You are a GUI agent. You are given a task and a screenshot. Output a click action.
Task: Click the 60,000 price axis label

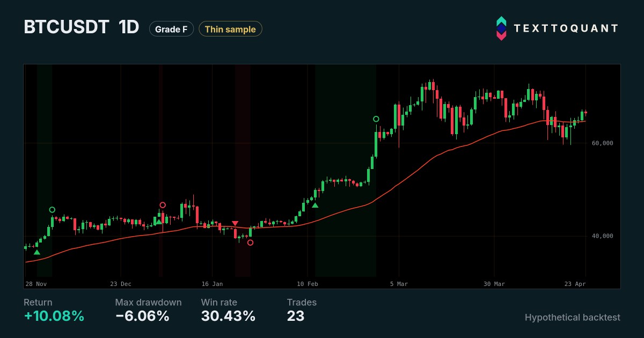click(603, 143)
